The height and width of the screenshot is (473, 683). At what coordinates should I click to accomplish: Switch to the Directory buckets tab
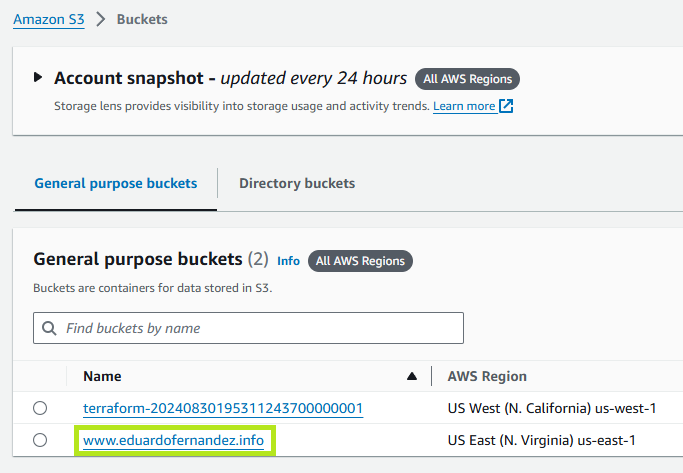click(x=297, y=183)
